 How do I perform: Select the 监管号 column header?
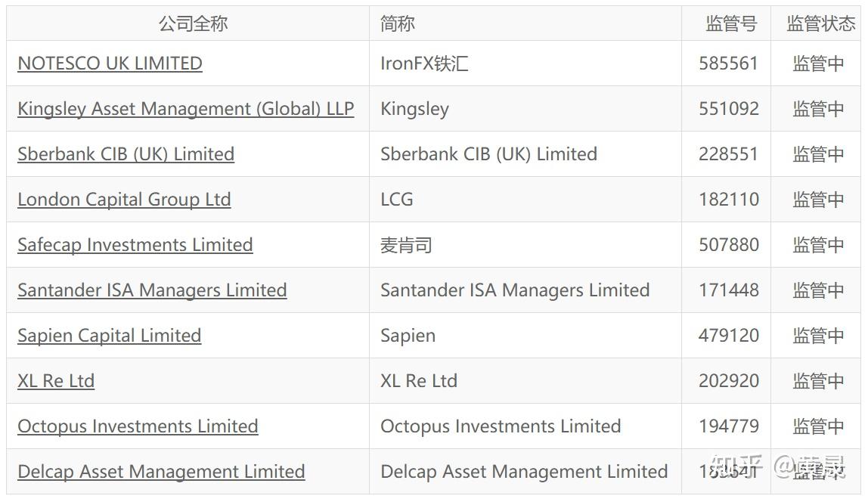[x=730, y=23]
